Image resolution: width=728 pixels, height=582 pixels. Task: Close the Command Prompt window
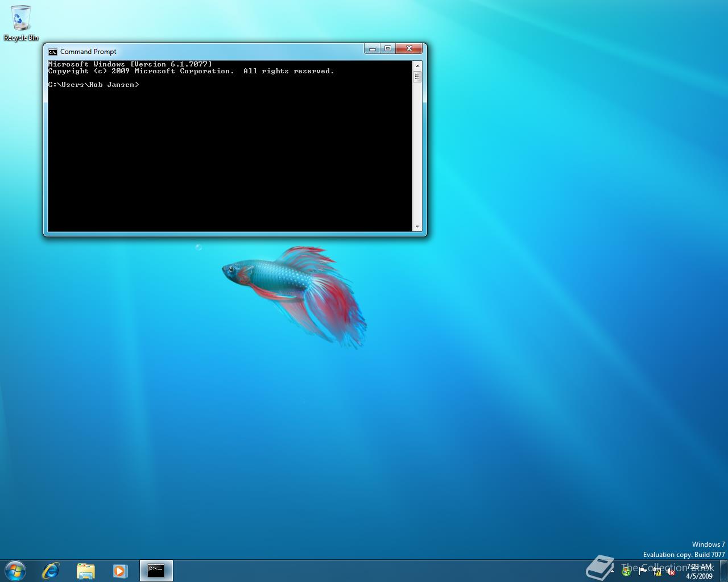409,49
